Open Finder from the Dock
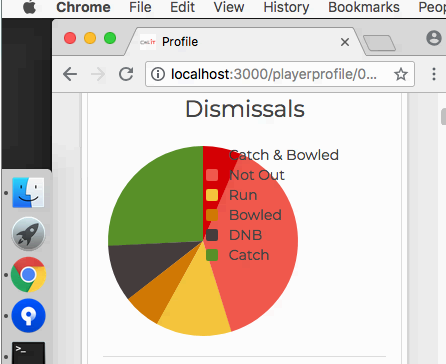The image size is (446, 364). tap(28, 193)
